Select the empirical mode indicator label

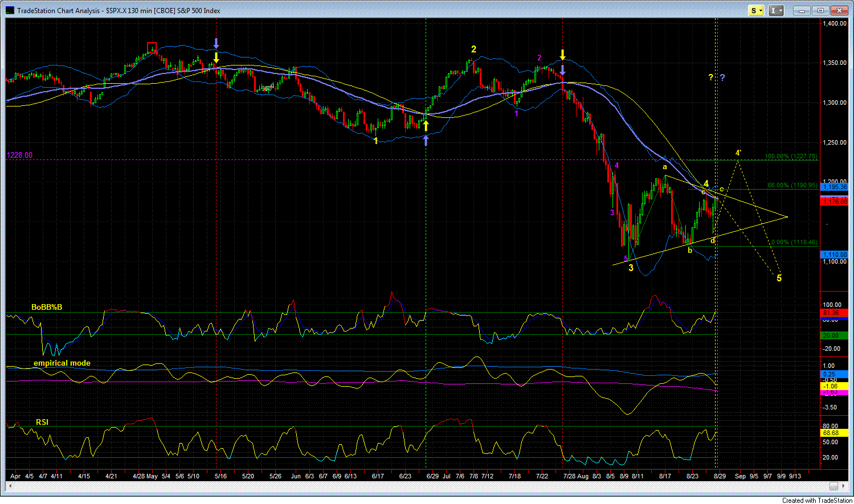coord(62,363)
